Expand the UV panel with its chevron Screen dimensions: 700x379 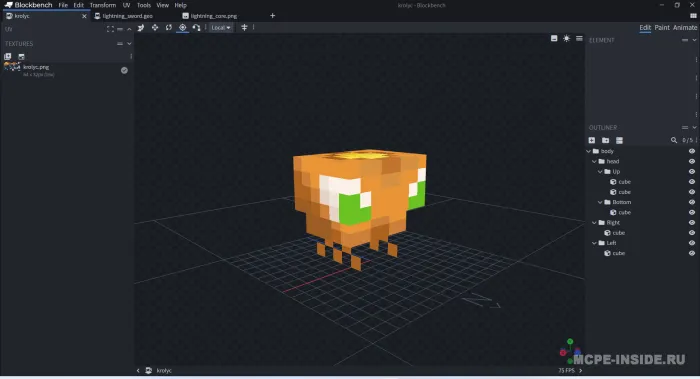[129, 29]
